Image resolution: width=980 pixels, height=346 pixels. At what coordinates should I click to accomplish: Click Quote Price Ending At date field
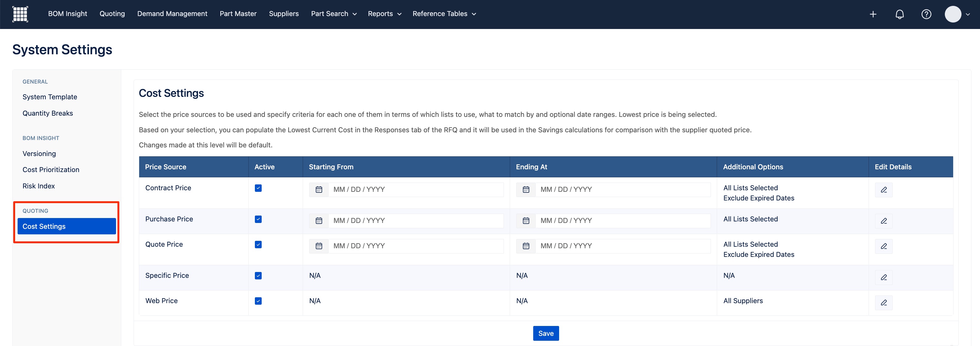tap(623, 246)
